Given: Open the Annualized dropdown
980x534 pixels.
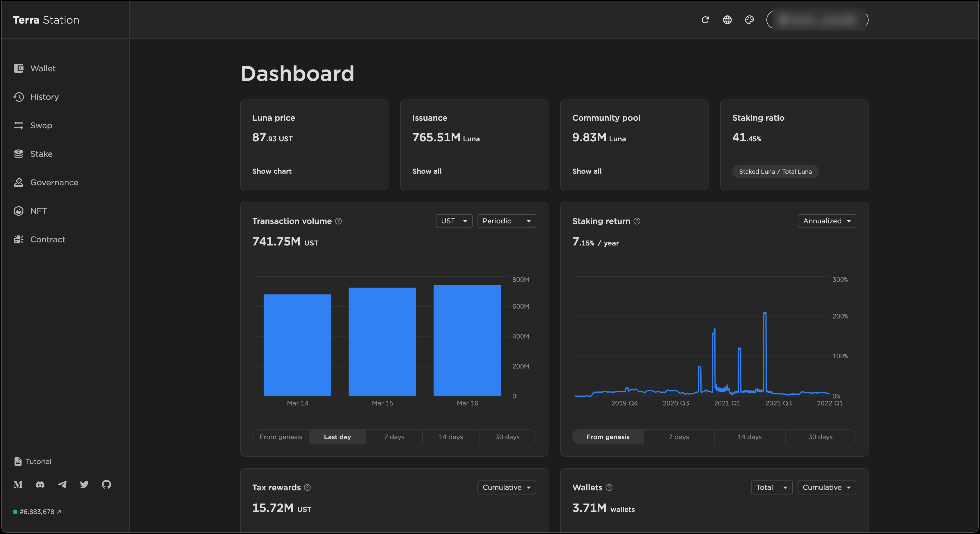Looking at the screenshot, I should pos(827,221).
